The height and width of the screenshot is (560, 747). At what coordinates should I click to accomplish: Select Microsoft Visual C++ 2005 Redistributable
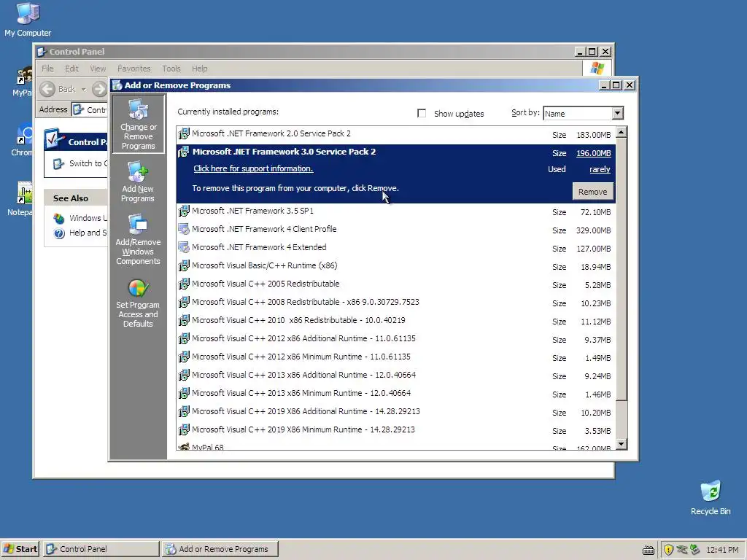pos(395,284)
